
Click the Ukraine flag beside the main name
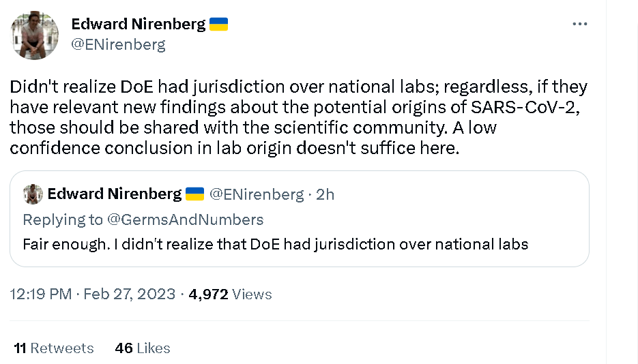[218, 25]
